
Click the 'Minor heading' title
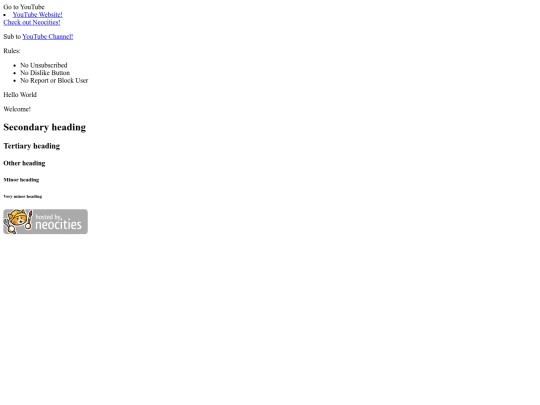pos(21,180)
